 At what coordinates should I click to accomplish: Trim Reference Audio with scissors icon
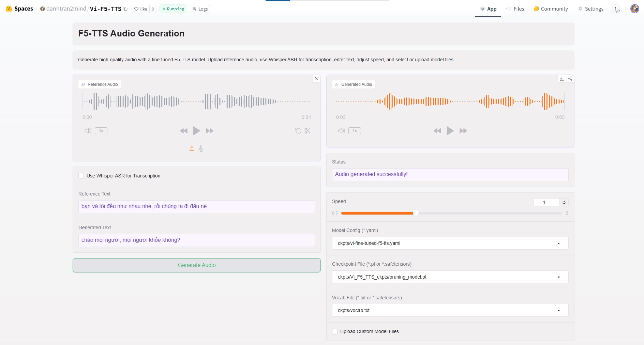(x=308, y=131)
